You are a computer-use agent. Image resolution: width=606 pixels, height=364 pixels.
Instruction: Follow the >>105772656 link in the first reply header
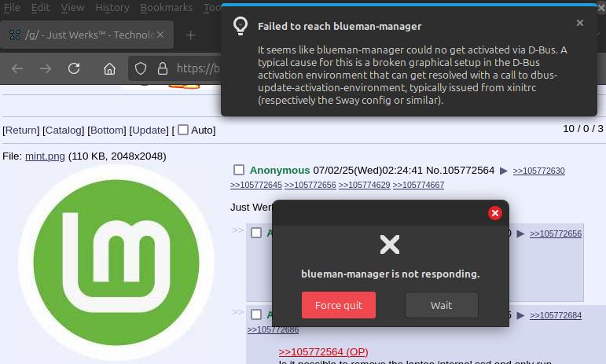pyautogui.click(x=556, y=233)
